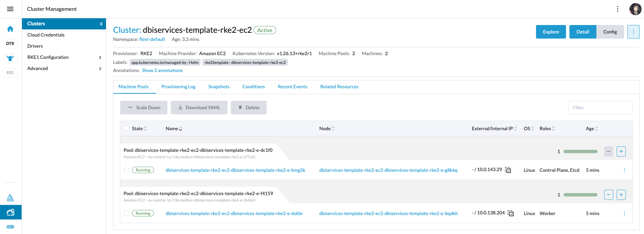Open cluster actions three-dot menu beside Config
Image resolution: width=644 pixels, height=234 pixels.
click(633, 32)
